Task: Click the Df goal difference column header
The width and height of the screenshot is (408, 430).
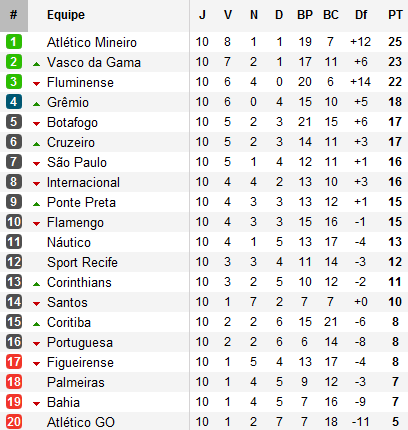Action: coord(361,15)
